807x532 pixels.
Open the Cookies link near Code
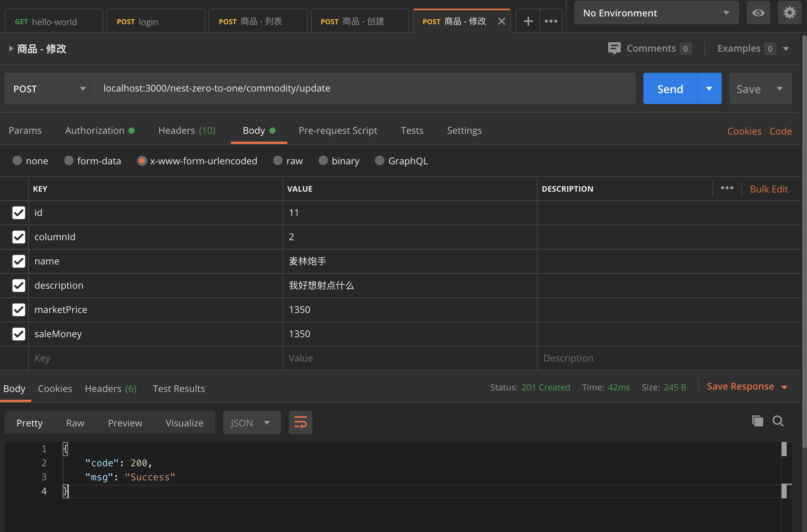[744, 131]
